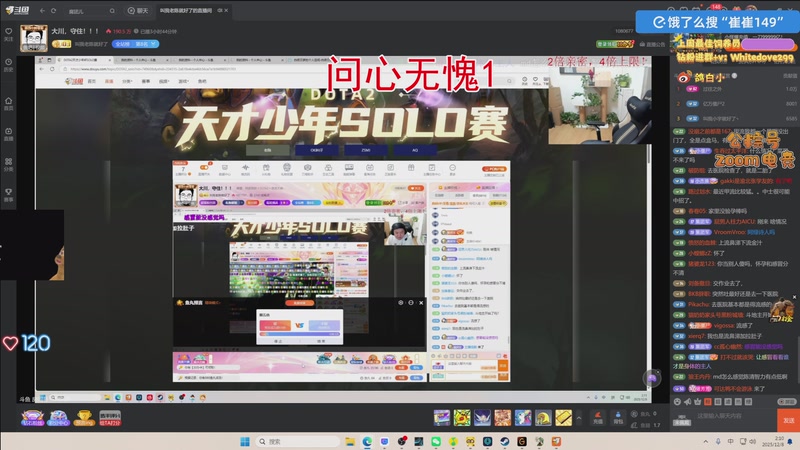This screenshot has height=450, width=800.
Task: Click the purple round floating icon near video
Action: click(652, 379)
